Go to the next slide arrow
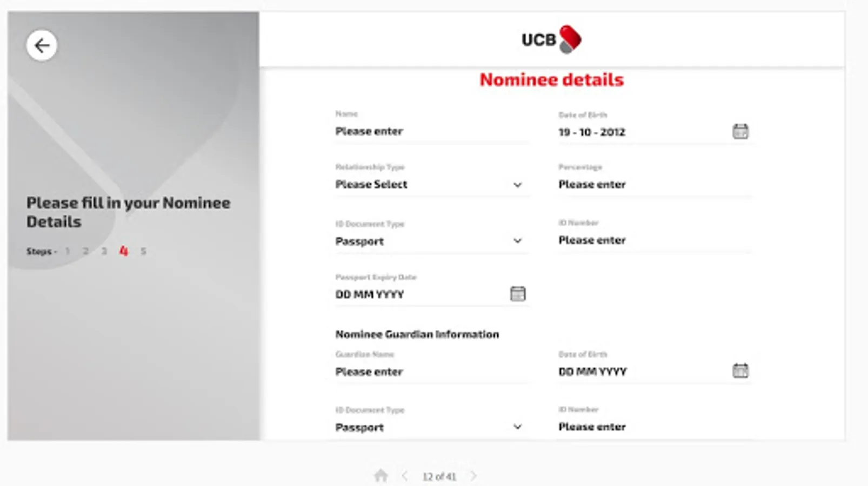 coord(473,476)
